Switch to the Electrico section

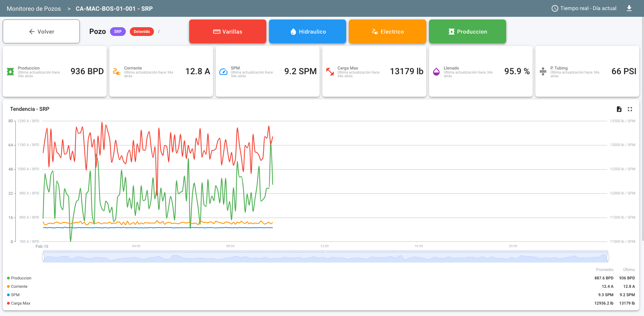(387, 31)
